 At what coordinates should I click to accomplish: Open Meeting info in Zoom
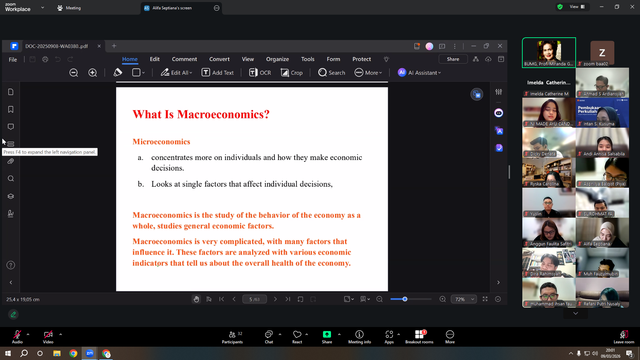[x=359, y=337]
